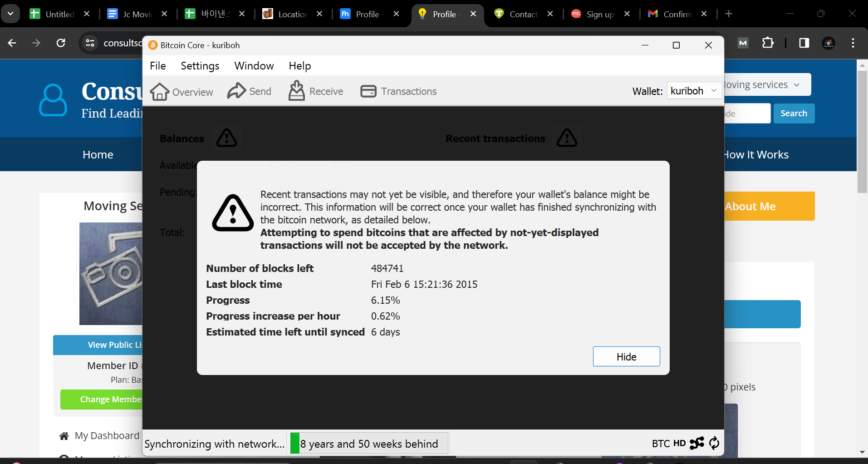Click the scrollbar up arrow on webpage
Viewport: 868px width, 464px height.
pos(862,65)
